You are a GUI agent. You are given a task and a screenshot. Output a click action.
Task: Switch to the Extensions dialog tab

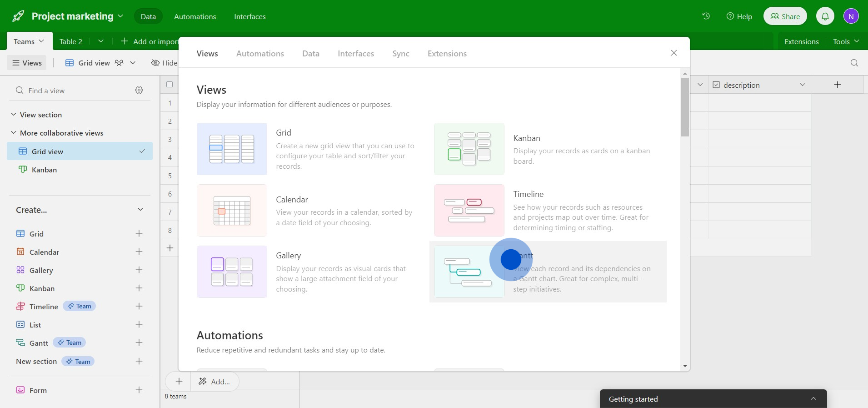click(447, 53)
